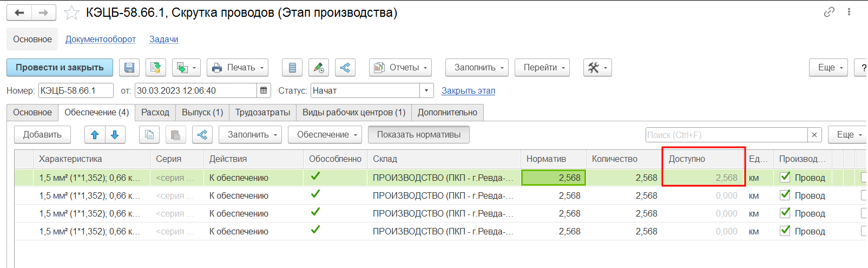Switch to the Расход tab
Viewport: 868px width, 268px height.
155,112
